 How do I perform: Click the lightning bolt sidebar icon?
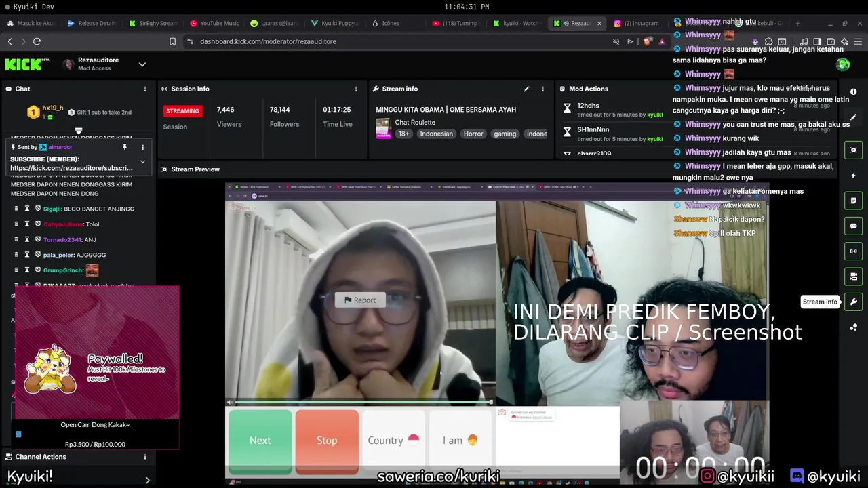[x=854, y=176]
